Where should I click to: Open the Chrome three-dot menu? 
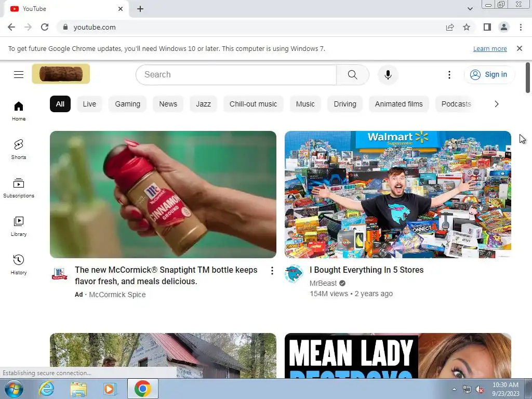pyautogui.click(x=521, y=27)
